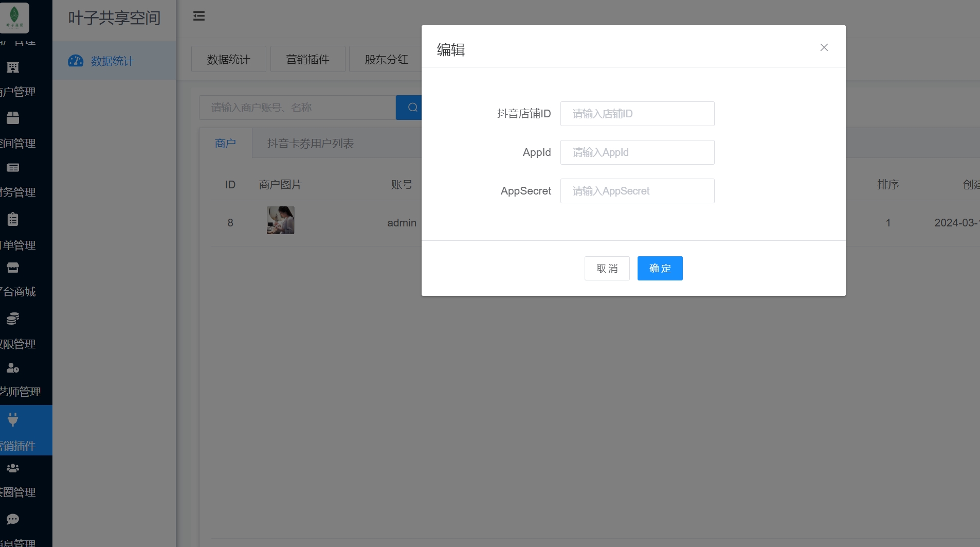
Task: Click the 确定 confirm button
Action: pyautogui.click(x=660, y=268)
